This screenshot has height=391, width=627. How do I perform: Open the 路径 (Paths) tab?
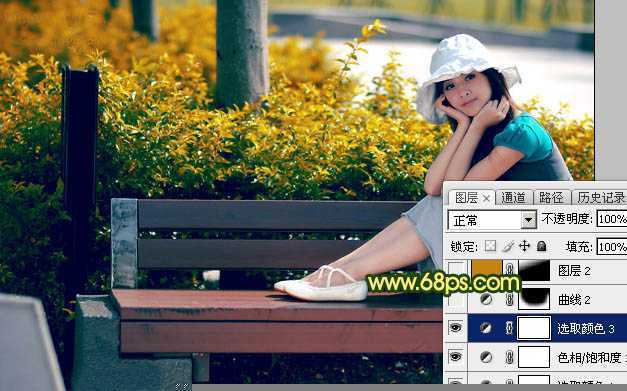551,198
